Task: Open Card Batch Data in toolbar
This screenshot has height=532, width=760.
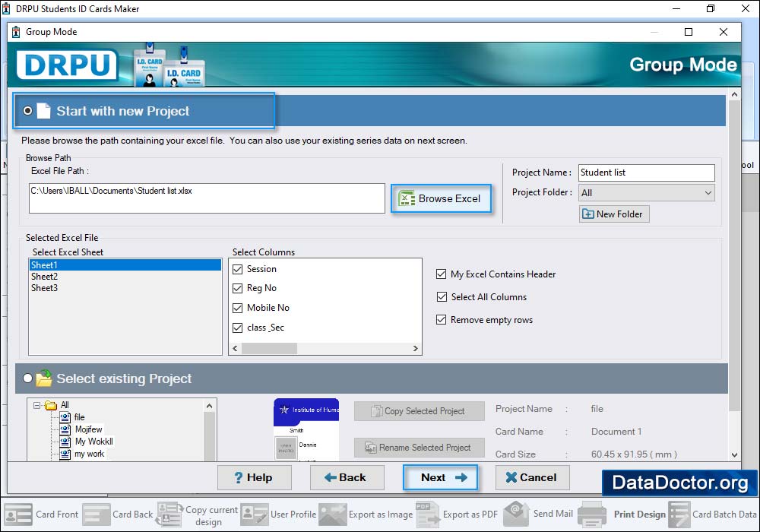Action: coord(713,515)
